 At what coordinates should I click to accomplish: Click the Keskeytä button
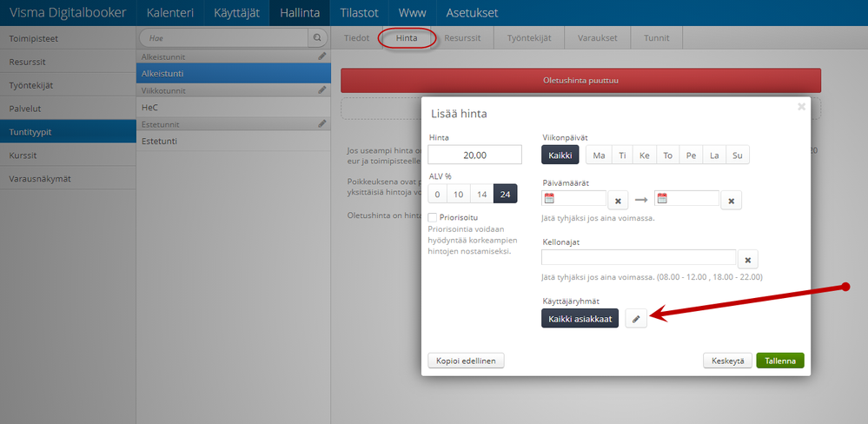[x=727, y=361]
